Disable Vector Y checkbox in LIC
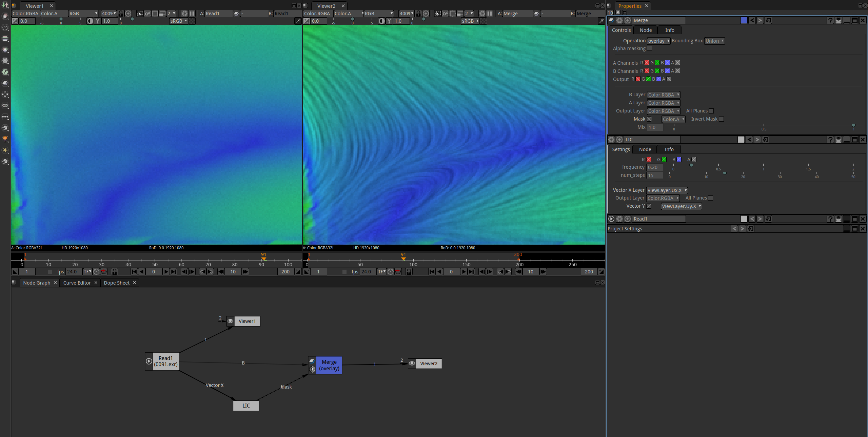 [649, 206]
